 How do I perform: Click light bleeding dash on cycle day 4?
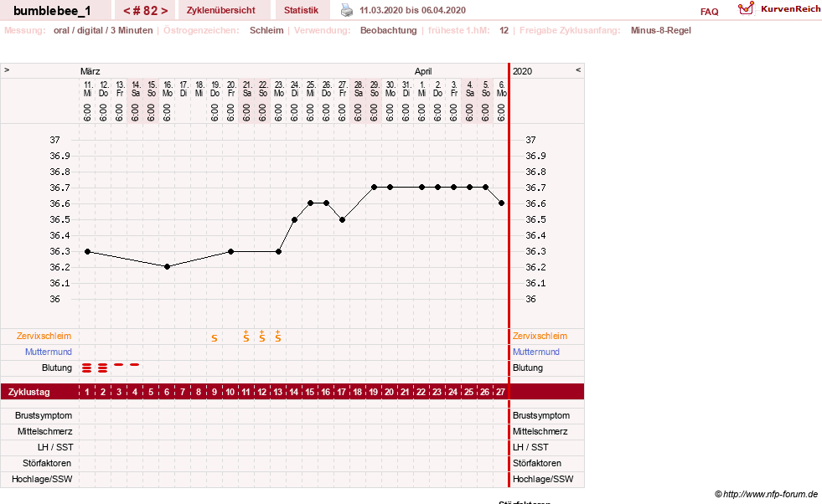135,364
